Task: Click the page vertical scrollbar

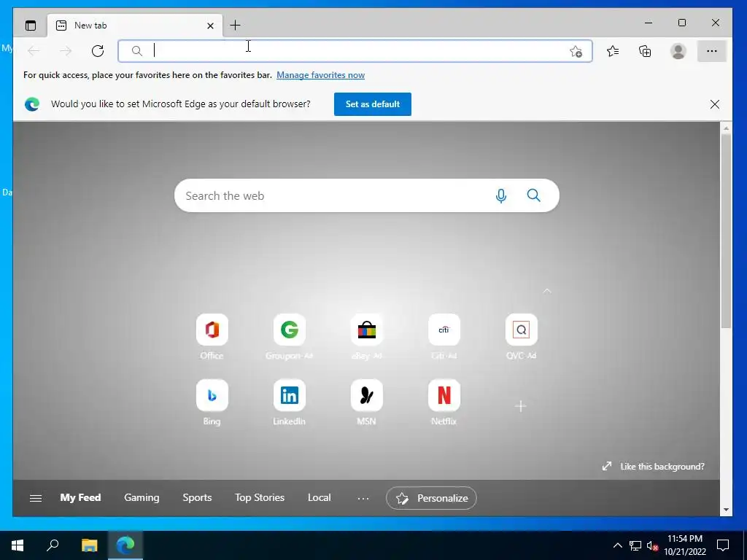Action: (x=726, y=230)
